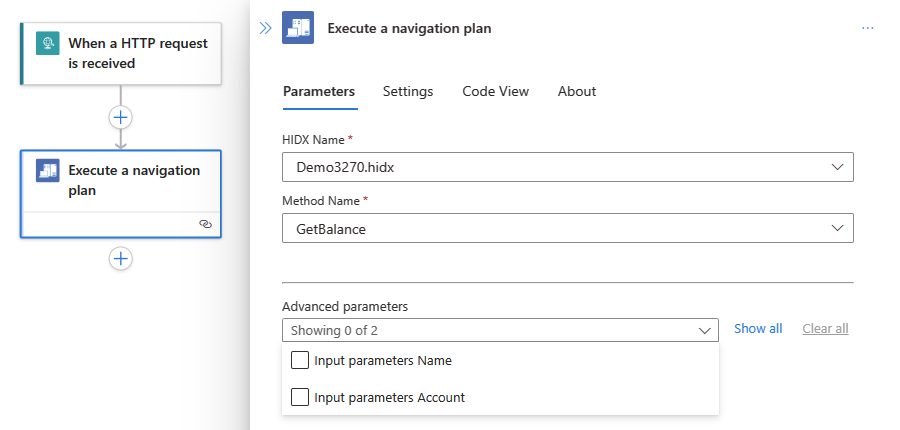Click the HIDX Name label

(313, 140)
